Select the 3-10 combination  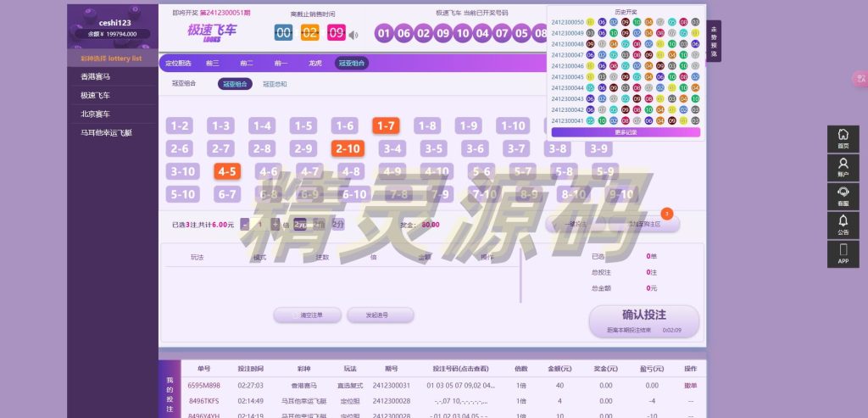183,171
